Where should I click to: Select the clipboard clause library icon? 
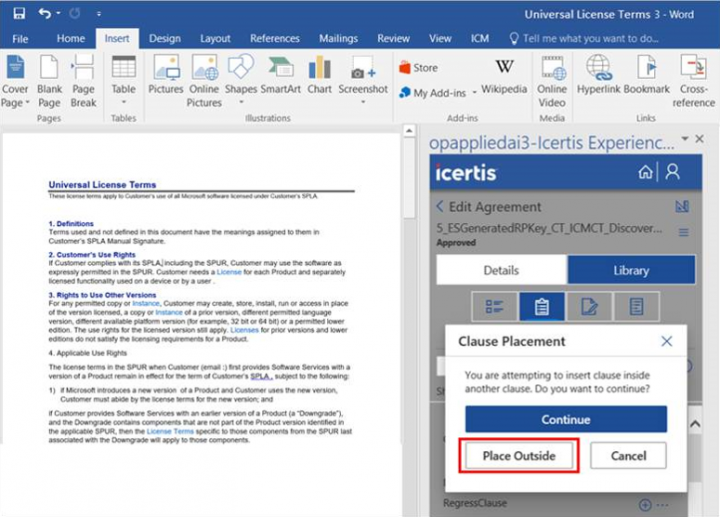[x=541, y=307]
